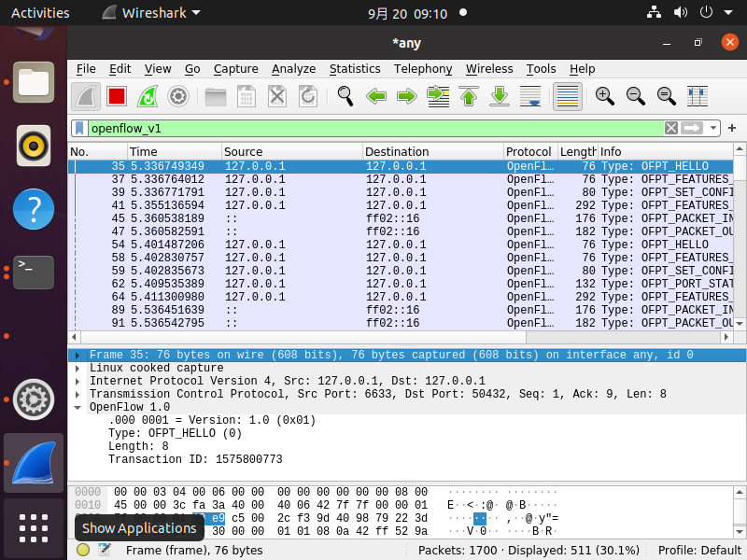
Task: Sort packets by Source column header
Action: click(292, 152)
